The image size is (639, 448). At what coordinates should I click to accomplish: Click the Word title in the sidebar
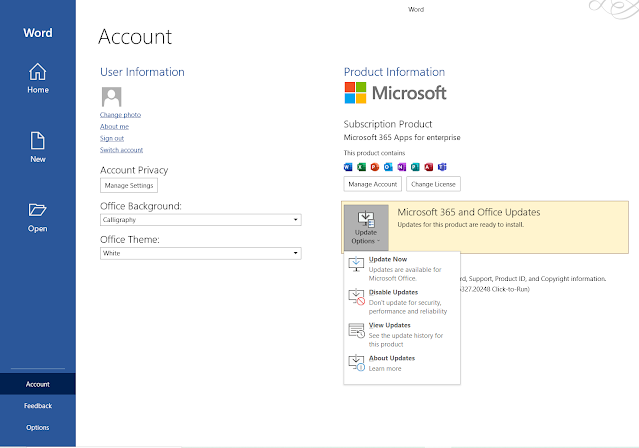37,33
